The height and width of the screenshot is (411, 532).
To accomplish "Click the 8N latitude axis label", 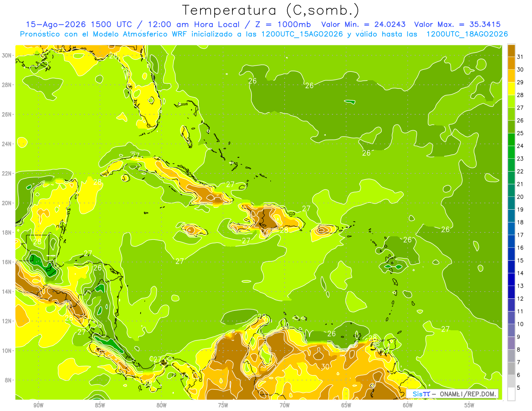I will coord(9,380).
